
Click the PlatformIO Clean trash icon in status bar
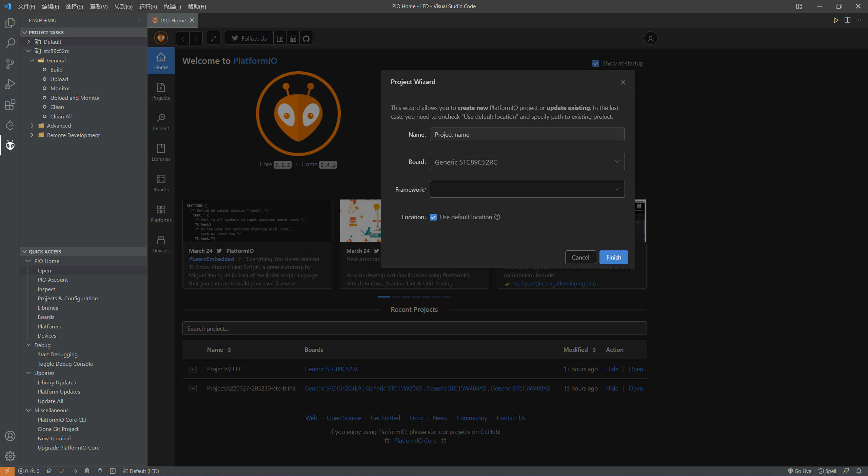click(x=87, y=471)
